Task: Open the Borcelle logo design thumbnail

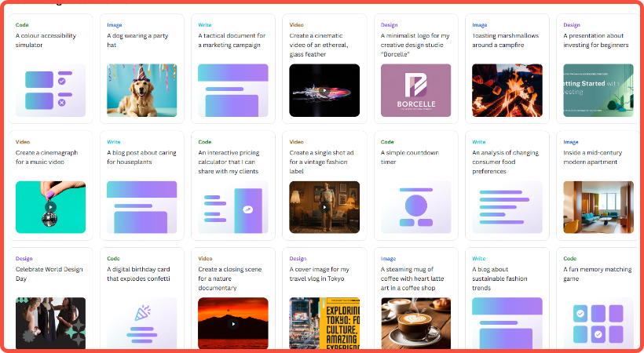Action: pos(415,90)
